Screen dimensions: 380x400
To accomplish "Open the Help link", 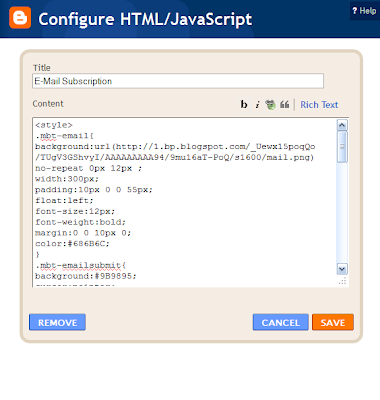I will 364,11.
